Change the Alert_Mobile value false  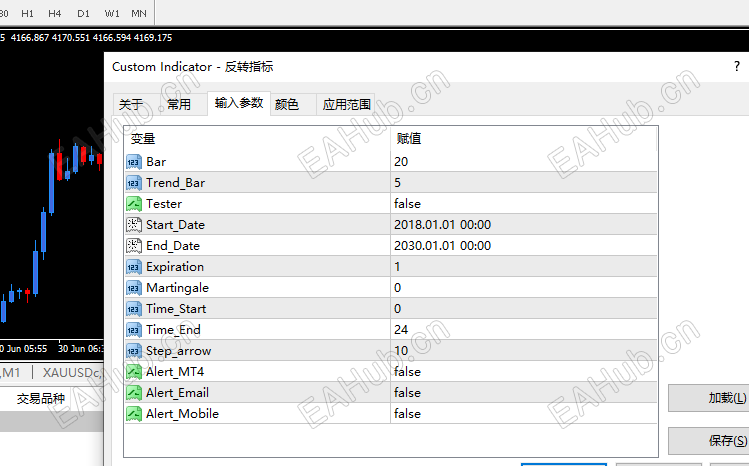[524, 414]
